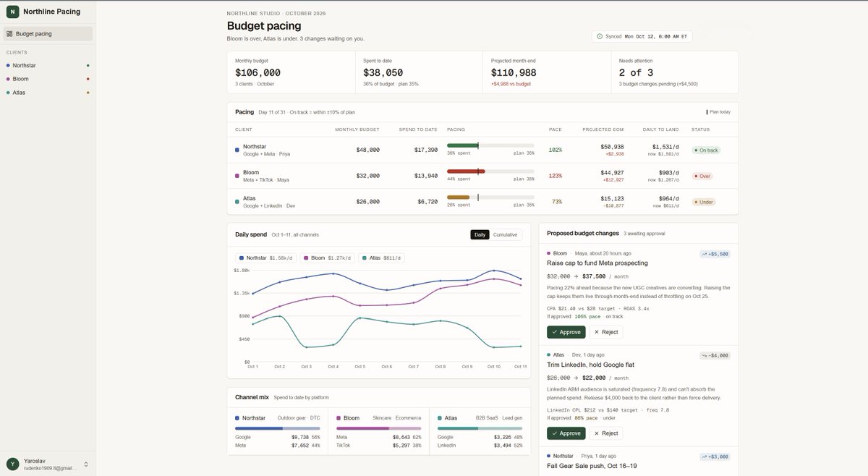
Task: Click the sync clock icon near Synced
Action: coord(600,36)
